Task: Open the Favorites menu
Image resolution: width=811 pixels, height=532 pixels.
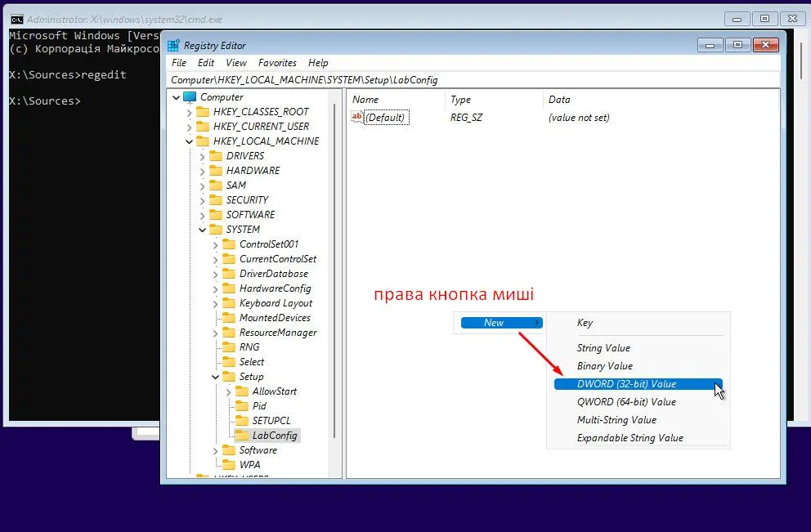Action: [277, 63]
